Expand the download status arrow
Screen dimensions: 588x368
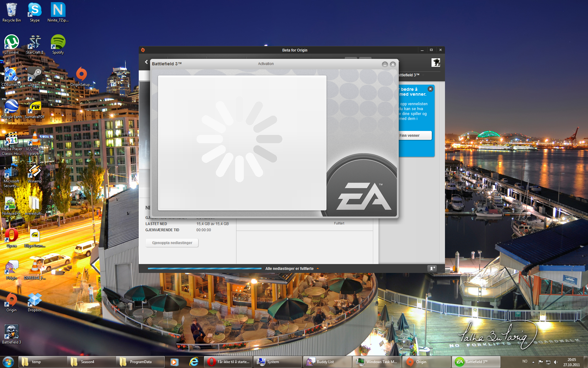coord(318,269)
